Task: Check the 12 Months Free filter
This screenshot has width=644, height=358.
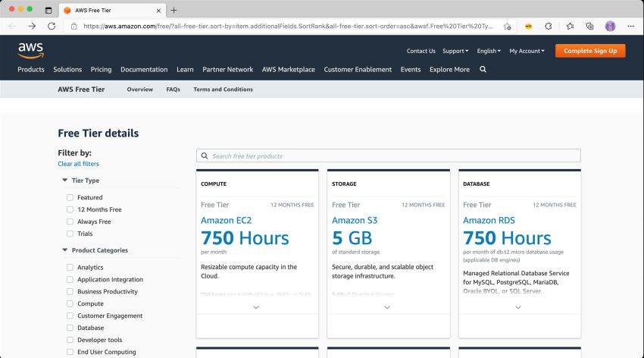Action: click(x=70, y=209)
